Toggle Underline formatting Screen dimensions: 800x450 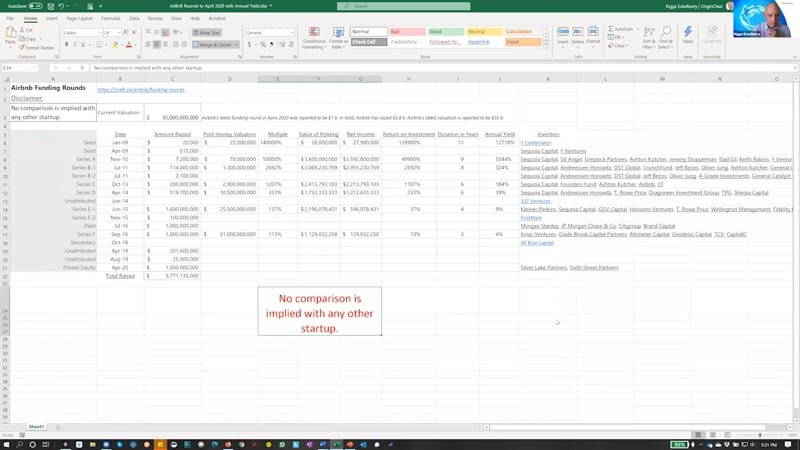tap(83, 45)
